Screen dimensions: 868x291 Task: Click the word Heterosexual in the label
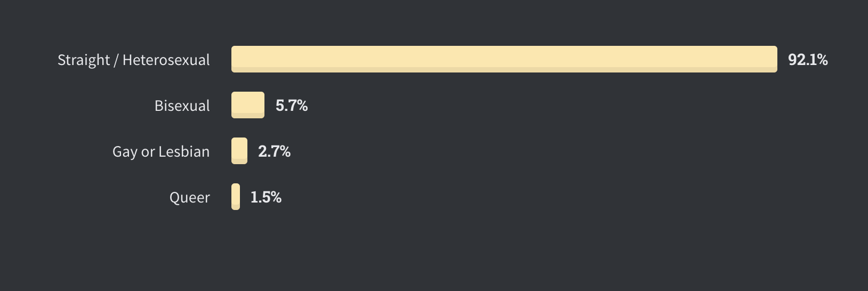point(166,60)
